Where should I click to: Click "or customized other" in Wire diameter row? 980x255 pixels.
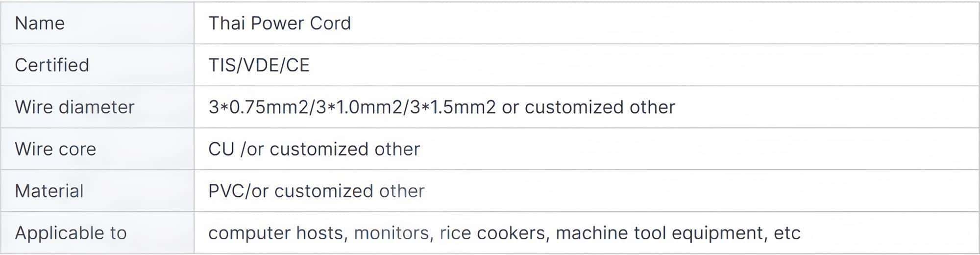[588, 107]
